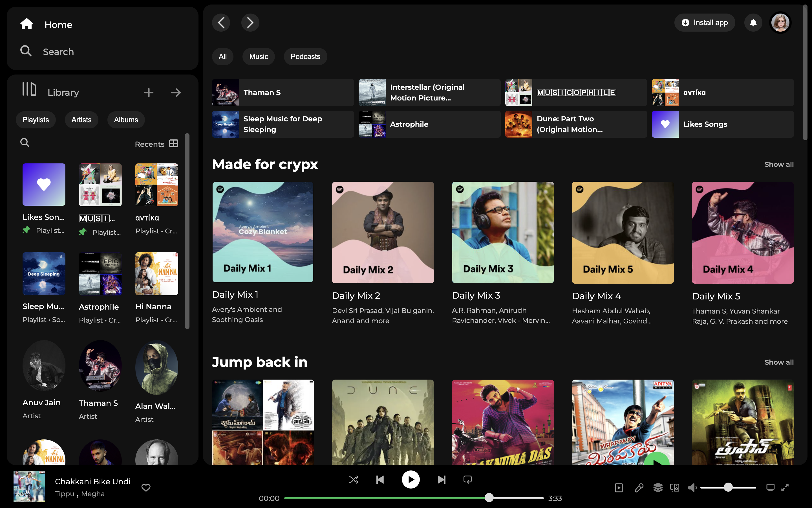
Task: Open Astrophile quick tile
Action: click(429, 124)
